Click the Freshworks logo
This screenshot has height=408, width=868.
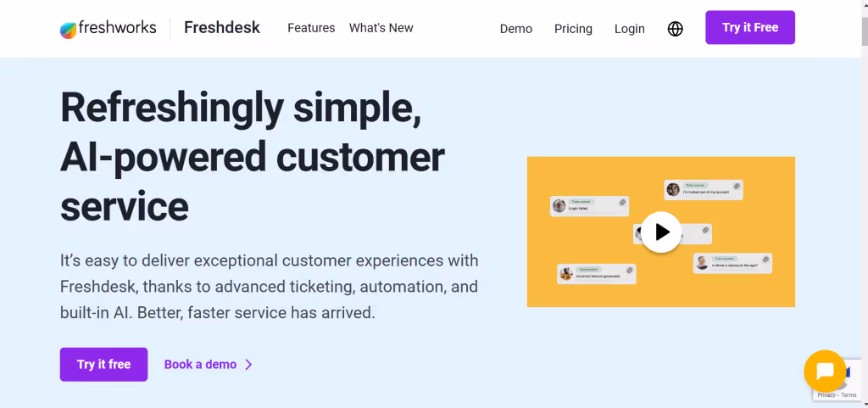(x=108, y=28)
